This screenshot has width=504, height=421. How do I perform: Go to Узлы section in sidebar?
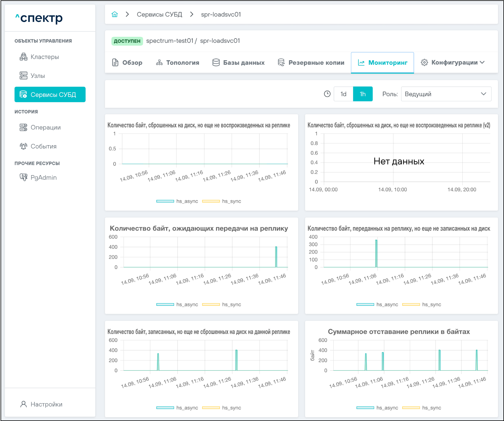(x=38, y=76)
